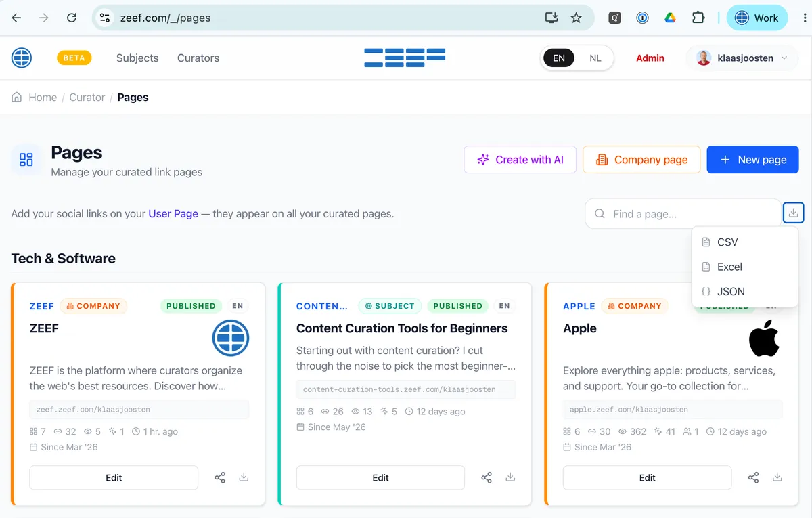
Task: Click the Company page button
Action: point(641,160)
